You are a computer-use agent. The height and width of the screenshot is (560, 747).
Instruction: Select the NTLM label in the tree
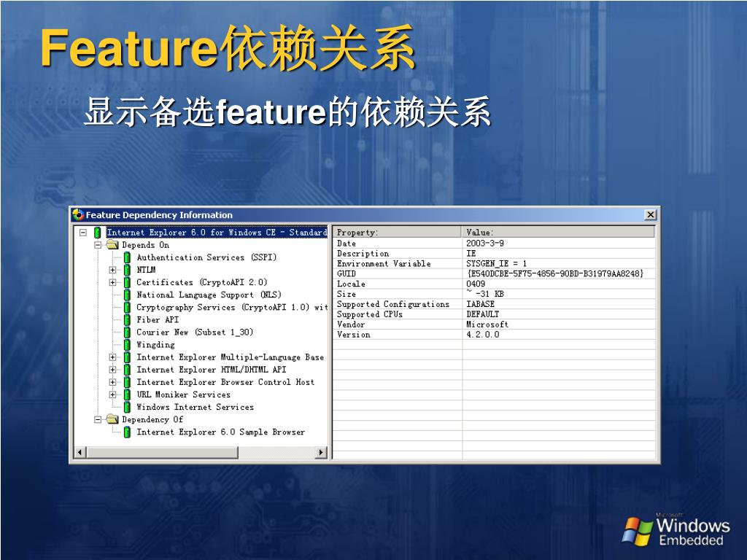click(x=146, y=270)
